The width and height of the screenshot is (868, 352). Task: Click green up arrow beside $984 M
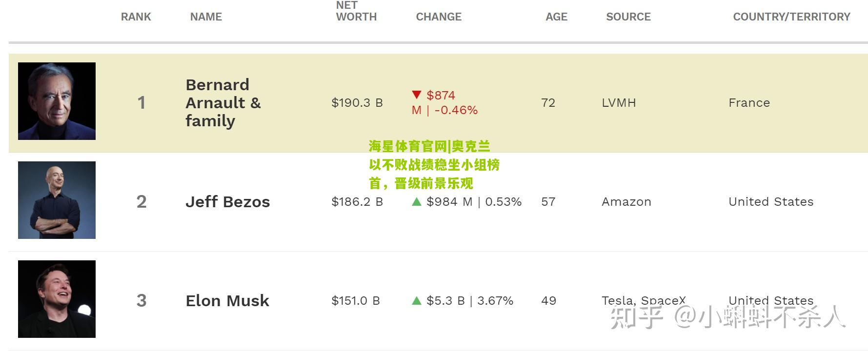(x=416, y=201)
